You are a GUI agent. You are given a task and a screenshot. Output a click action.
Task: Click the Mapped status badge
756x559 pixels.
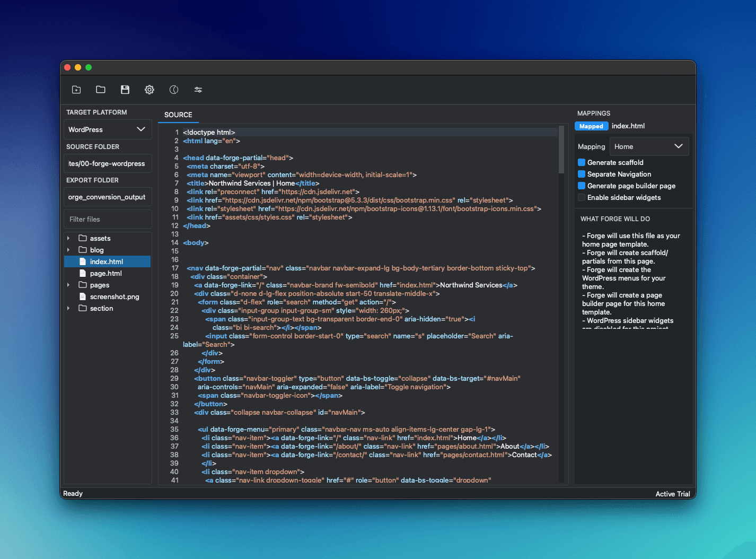(x=591, y=126)
